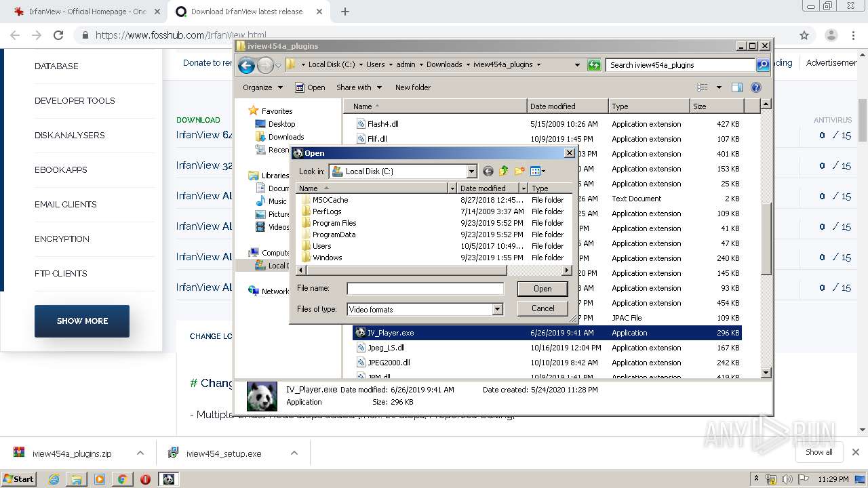Open options for iview454_setup.exe download
Screen dimensions: 868x488
click(294, 453)
